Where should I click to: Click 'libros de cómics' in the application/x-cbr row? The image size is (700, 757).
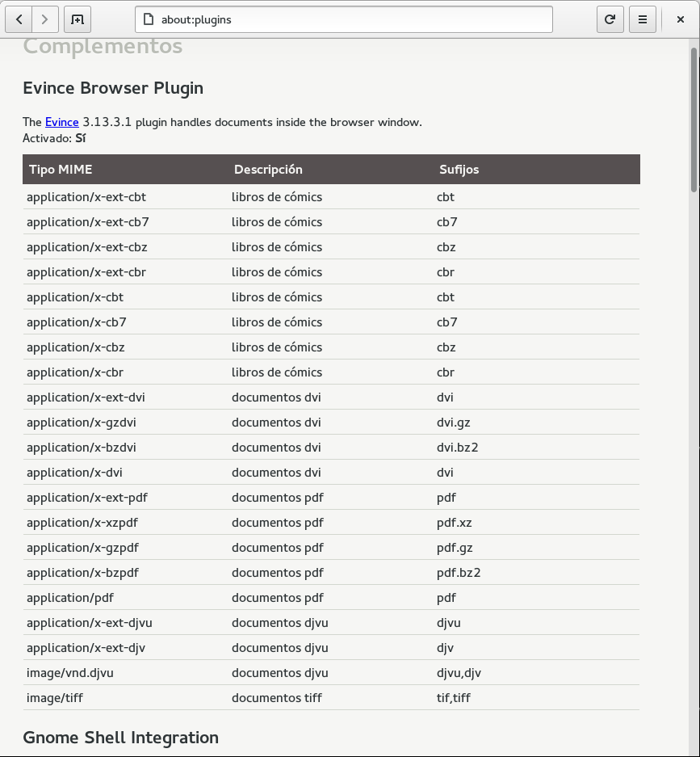coord(277,372)
